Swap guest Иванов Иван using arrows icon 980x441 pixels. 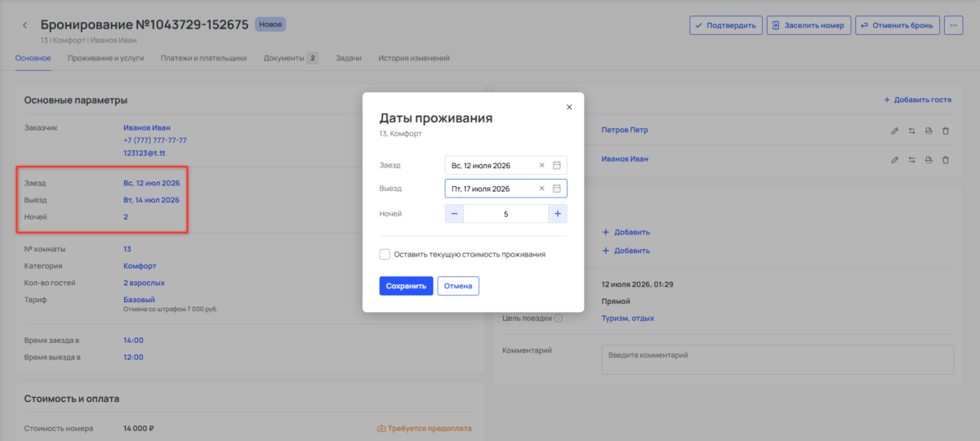(x=911, y=159)
